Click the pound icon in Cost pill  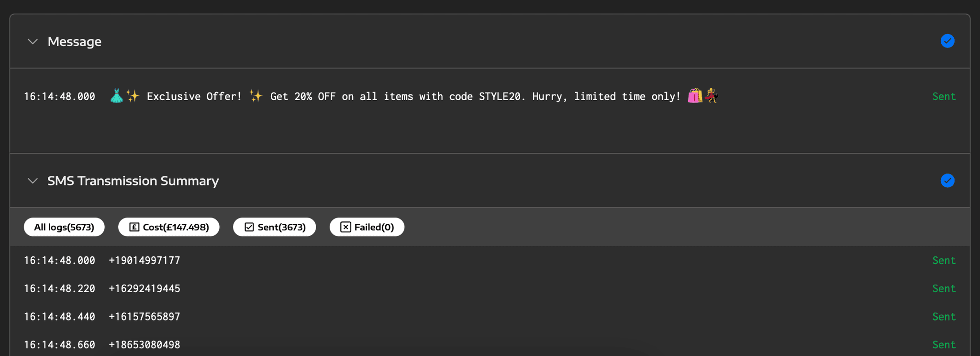[134, 227]
